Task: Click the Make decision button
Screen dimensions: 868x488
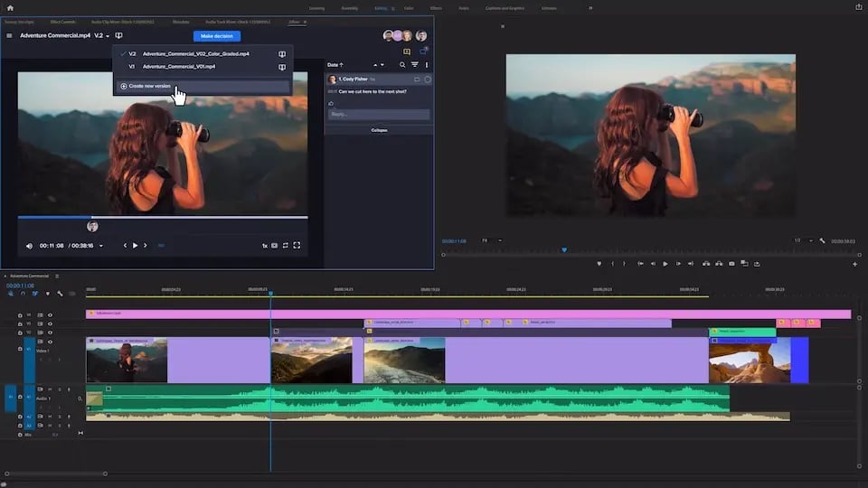Action: click(x=217, y=36)
